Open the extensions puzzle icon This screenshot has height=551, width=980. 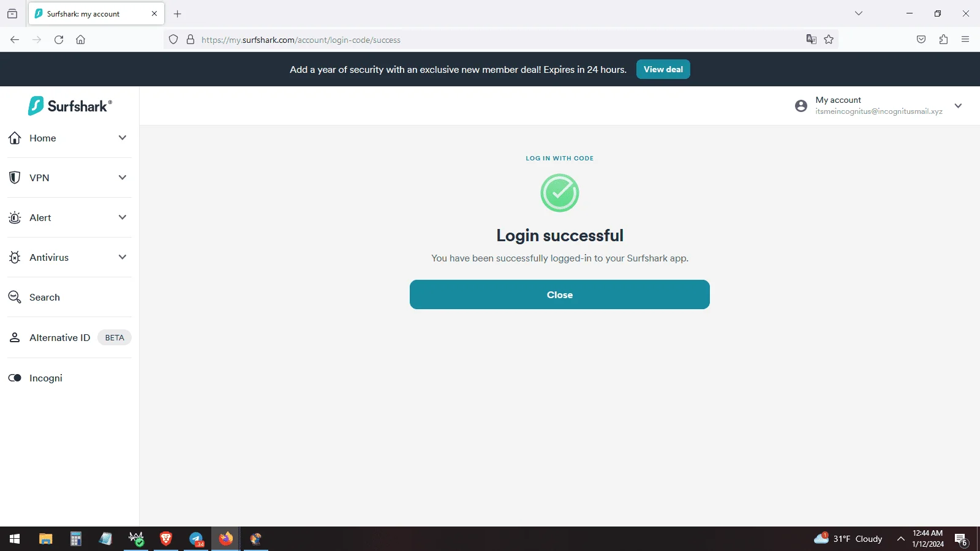[x=943, y=40]
